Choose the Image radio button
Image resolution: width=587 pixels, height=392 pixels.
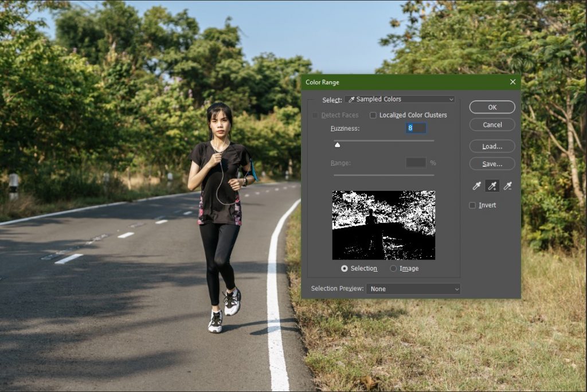(393, 268)
